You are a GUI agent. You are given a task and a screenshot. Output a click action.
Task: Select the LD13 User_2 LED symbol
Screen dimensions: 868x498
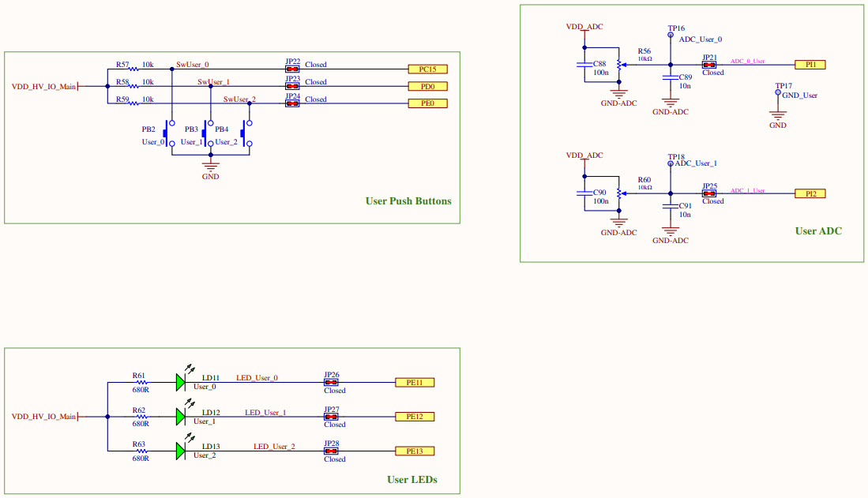tap(180, 450)
